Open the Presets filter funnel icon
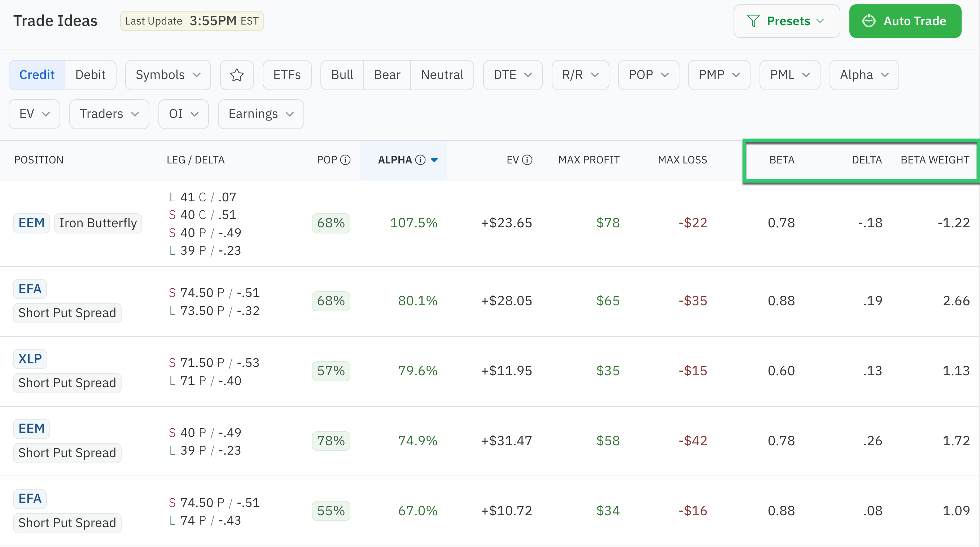The height and width of the screenshot is (547, 980). (754, 21)
